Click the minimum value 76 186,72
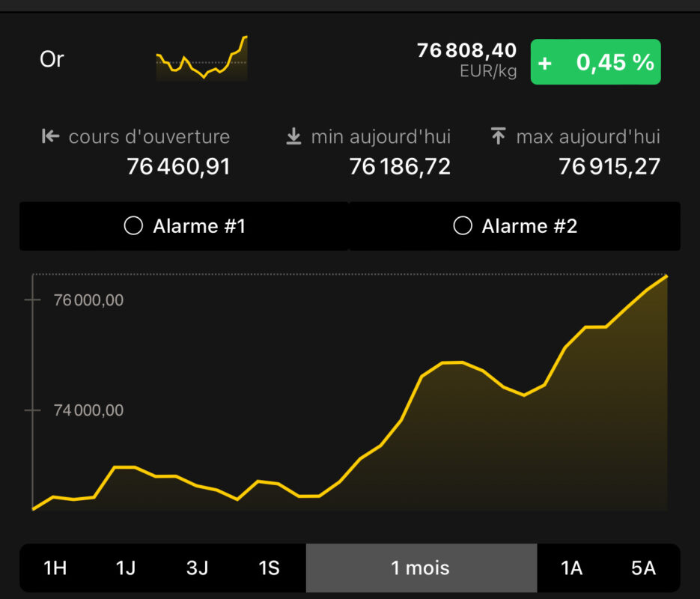Image resolution: width=700 pixels, height=599 pixels. click(400, 167)
